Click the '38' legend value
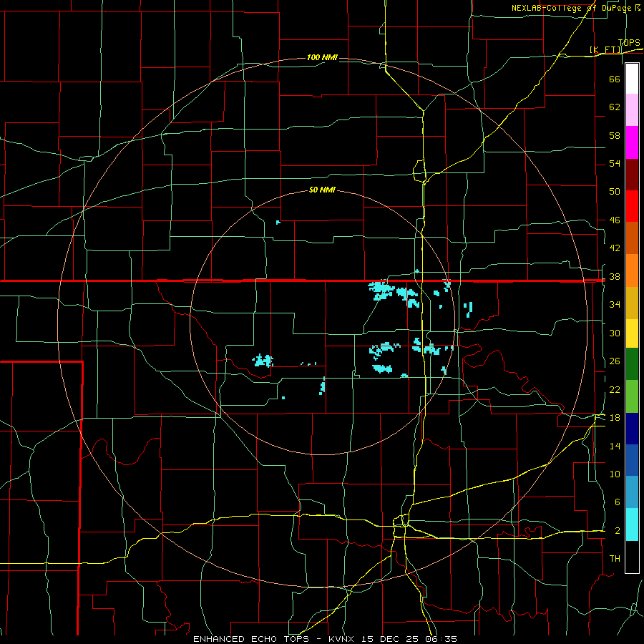This screenshot has height=644, width=644. tap(615, 277)
